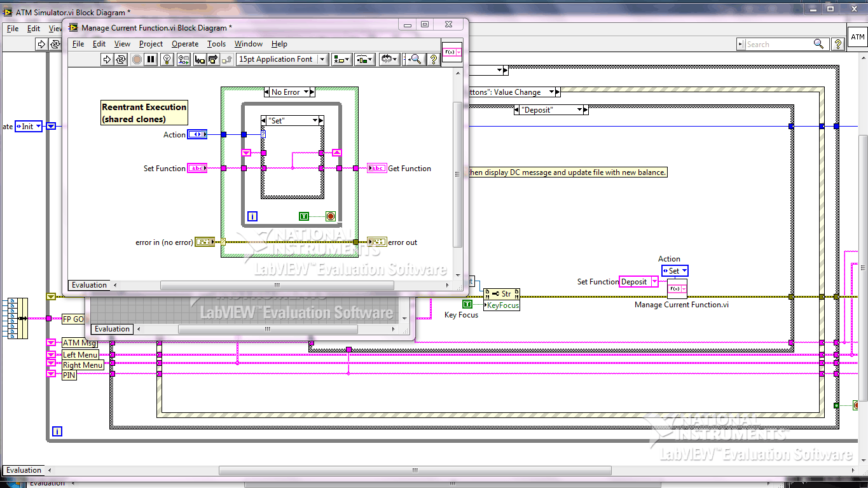Click the Str property node
Image resolution: width=868 pixels, height=488 pixels.
[x=502, y=294]
